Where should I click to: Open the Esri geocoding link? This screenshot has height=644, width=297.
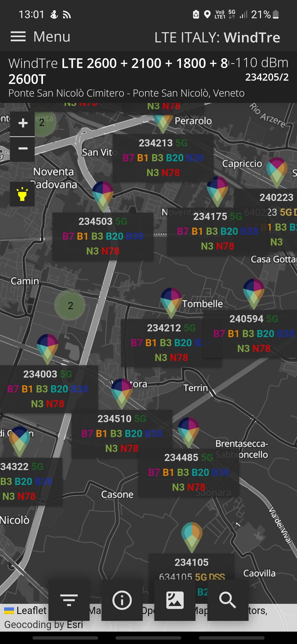click(75, 625)
